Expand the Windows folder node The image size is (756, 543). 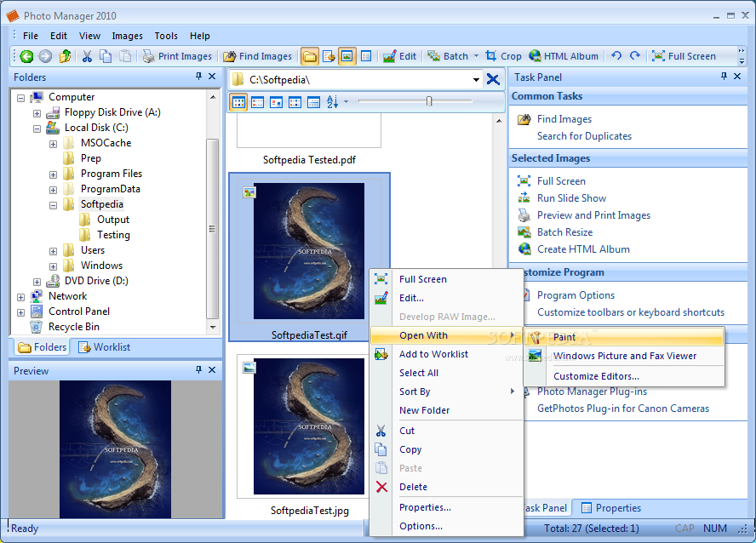pos(53,266)
